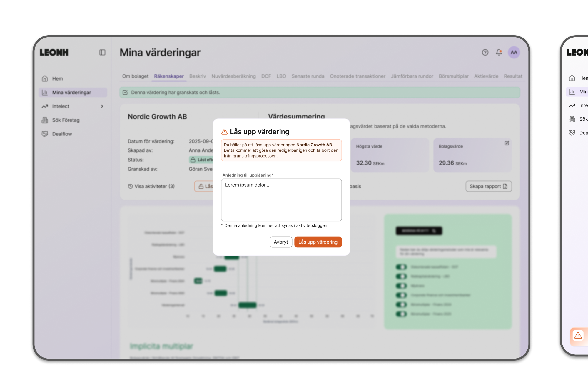
Task: Expand the Intelect sidebar section
Action: (x=102, y=106)
